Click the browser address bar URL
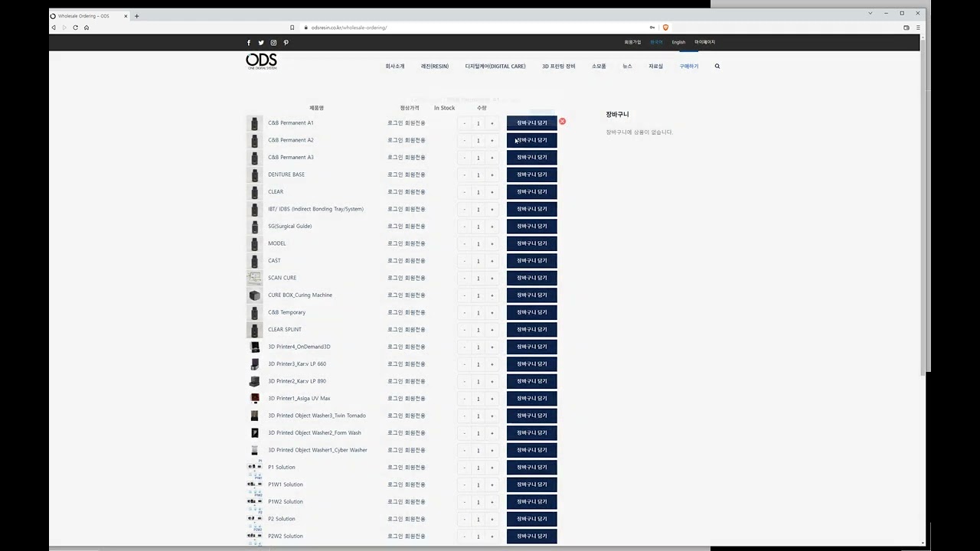980x551 pixels. [349, 28]
